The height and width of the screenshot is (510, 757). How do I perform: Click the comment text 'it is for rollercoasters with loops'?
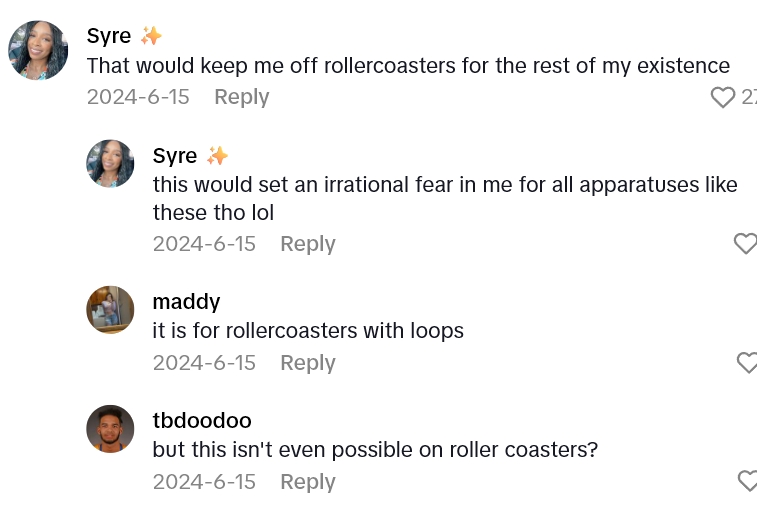(x=308, y=331)
